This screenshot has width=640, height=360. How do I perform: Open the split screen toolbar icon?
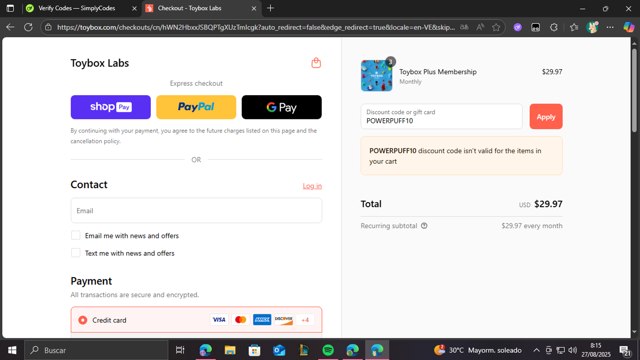click(536, 27)
